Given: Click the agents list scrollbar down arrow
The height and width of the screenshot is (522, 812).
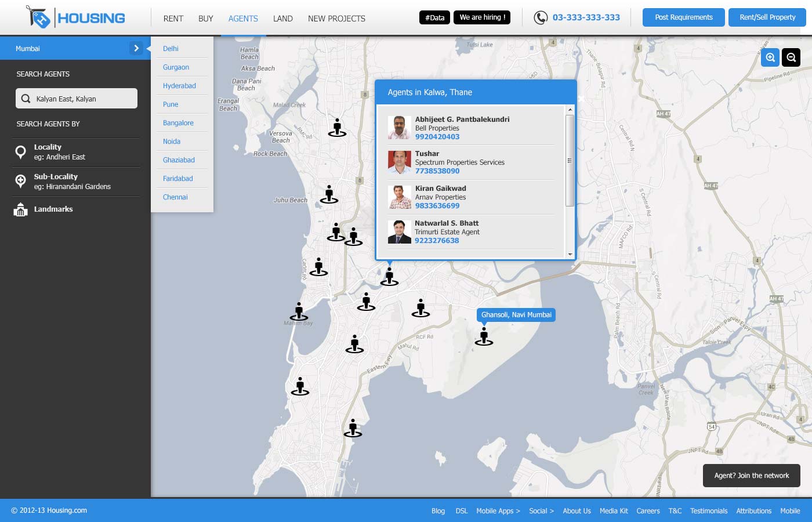Looking at the screenshot, I should coord(570,254).
